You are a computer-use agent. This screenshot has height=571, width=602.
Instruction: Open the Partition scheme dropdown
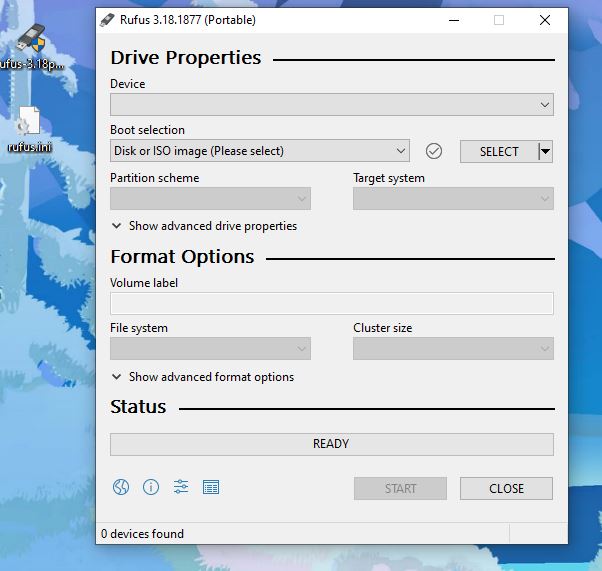coord(210,199)
